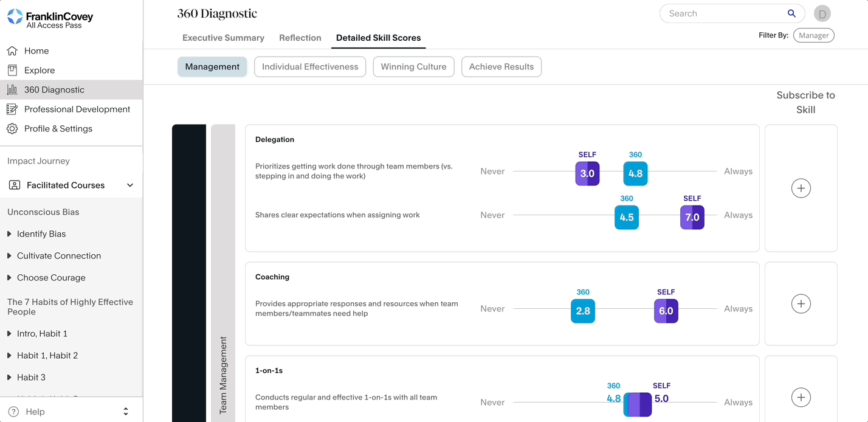Screen dimensions: 868x422
Task: Click the Achieve Results button
Action: pyautogui.click(x=501, y=67)
